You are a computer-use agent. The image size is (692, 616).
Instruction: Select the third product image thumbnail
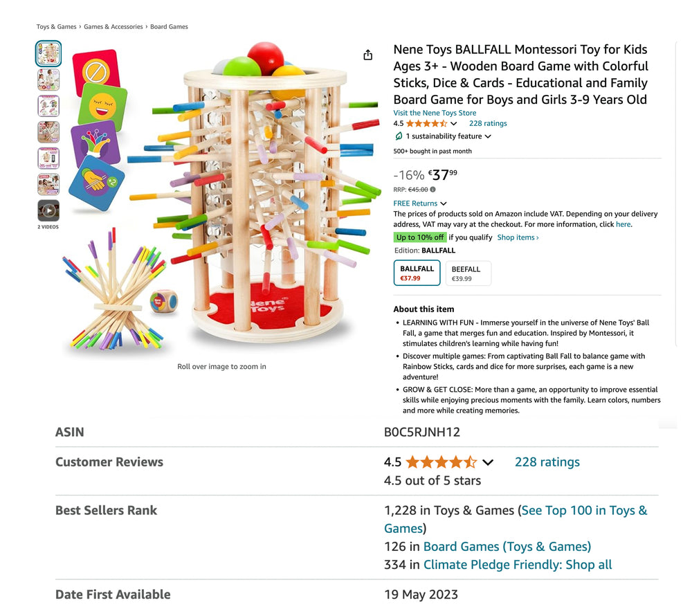tap(48, 106)
